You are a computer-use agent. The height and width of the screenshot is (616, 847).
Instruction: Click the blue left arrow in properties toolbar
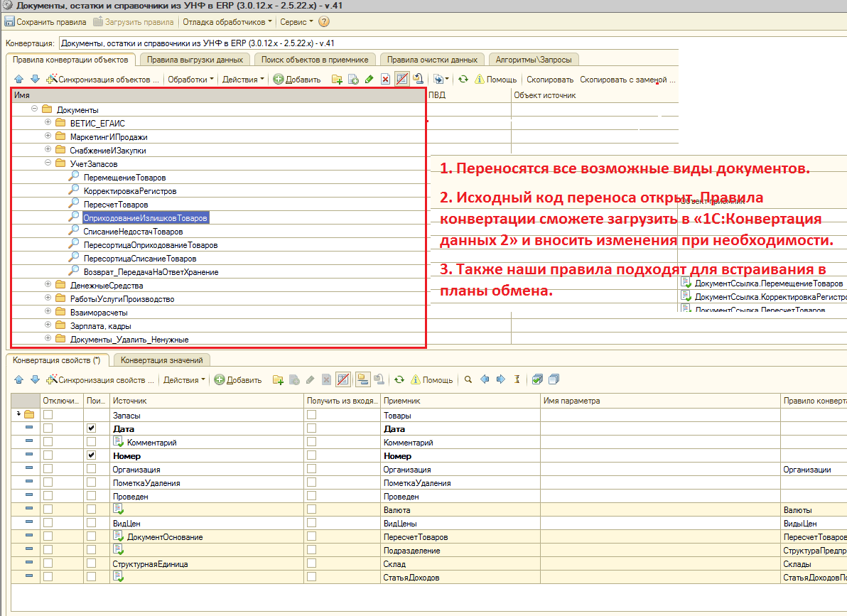coord(485,379)
